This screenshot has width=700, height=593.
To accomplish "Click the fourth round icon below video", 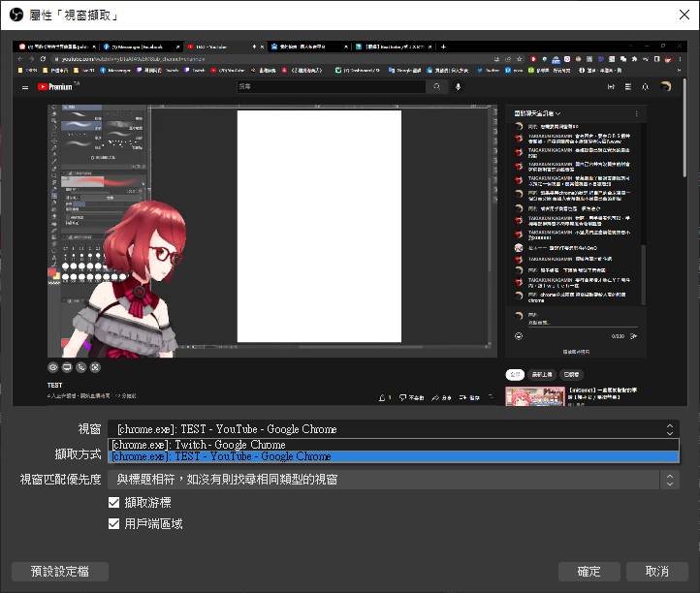I will tap(95, 367).
